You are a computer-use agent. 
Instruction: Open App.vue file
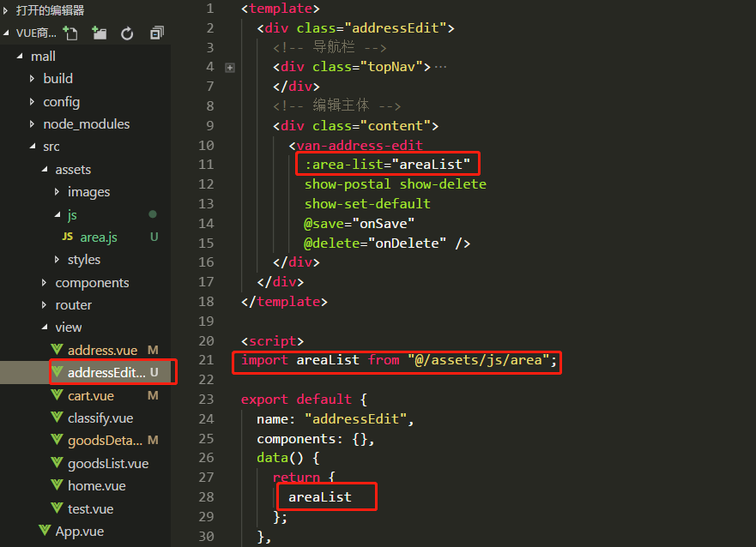click(x=80, y=531)
